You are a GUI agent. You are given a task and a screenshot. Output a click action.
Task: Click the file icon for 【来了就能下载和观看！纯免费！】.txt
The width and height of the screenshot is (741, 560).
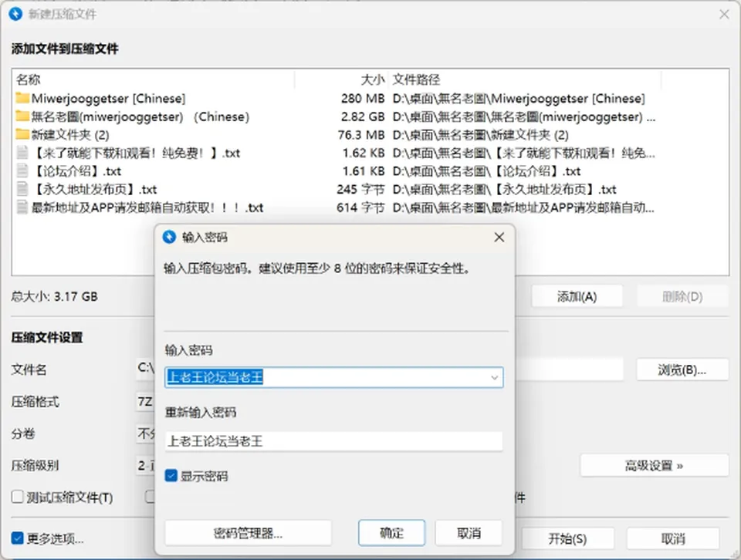pyautogui.click(x=22, y=153)
